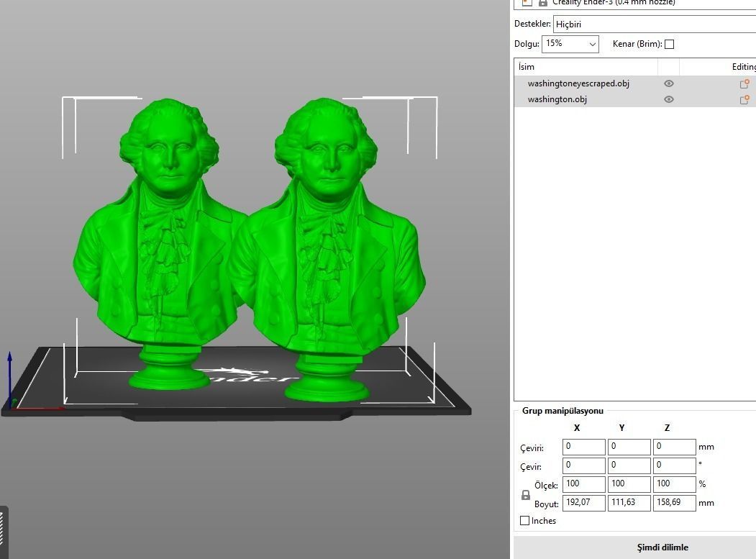Edit the Çeviri X translation field
756x559 pixels.
point(584,447)
